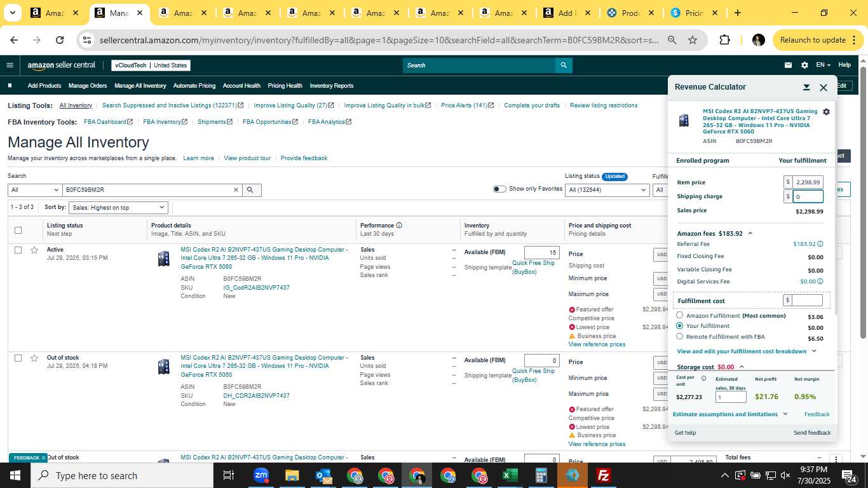This screenshot has width=868, height=488.
Task: Open FileZilla from the taskbar
Action: pyautogui.click(x=604, y=475)
